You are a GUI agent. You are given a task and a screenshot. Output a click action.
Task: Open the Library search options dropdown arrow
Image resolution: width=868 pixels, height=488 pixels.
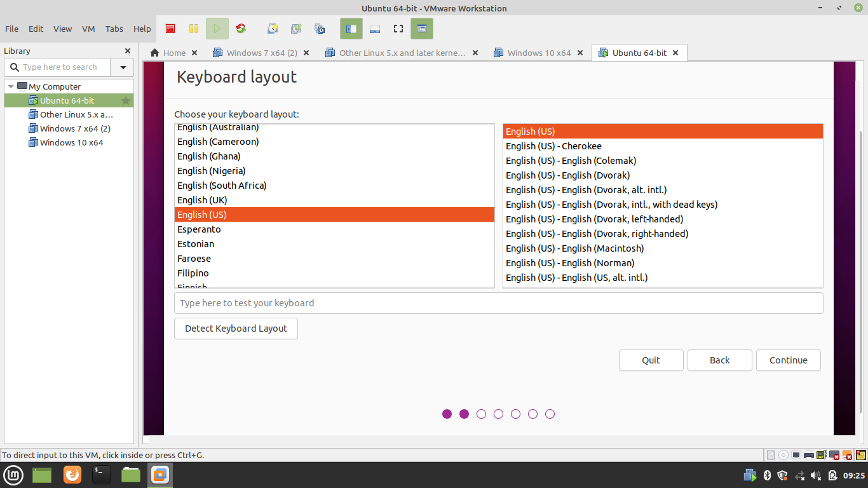123,67
